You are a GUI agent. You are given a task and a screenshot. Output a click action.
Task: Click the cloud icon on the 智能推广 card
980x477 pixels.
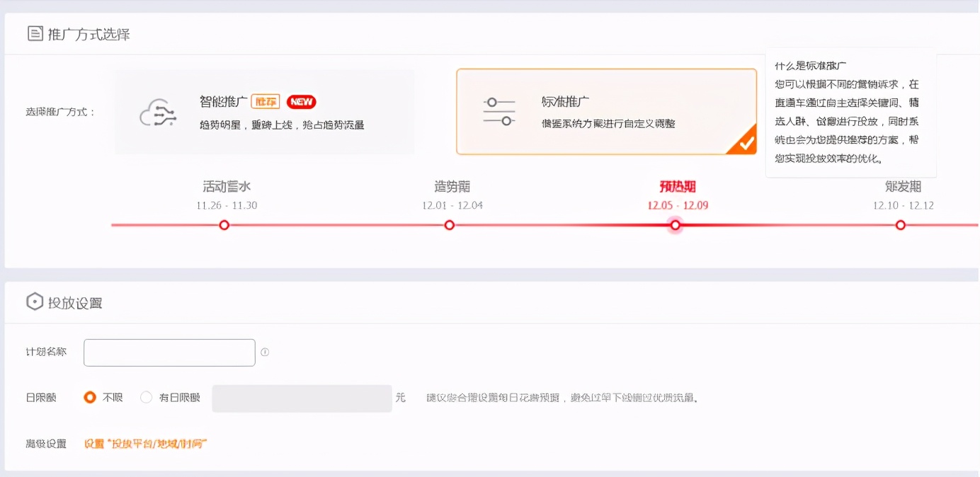point(159,111)
